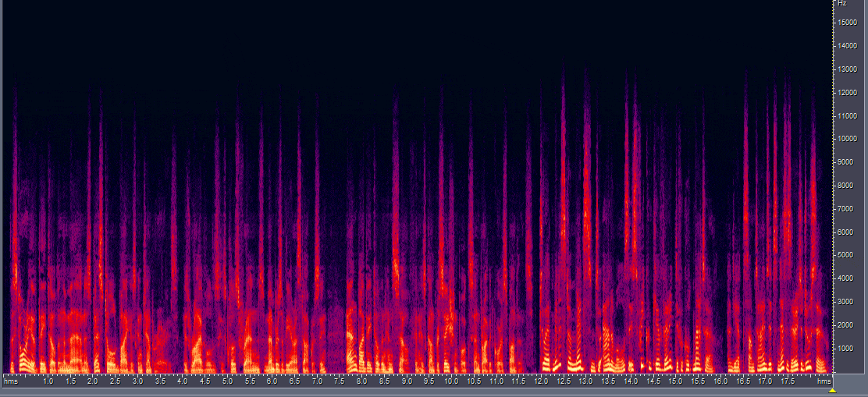Click 3000 on the frequency ruler
The image size is (868, 397).
coord(846,302)
